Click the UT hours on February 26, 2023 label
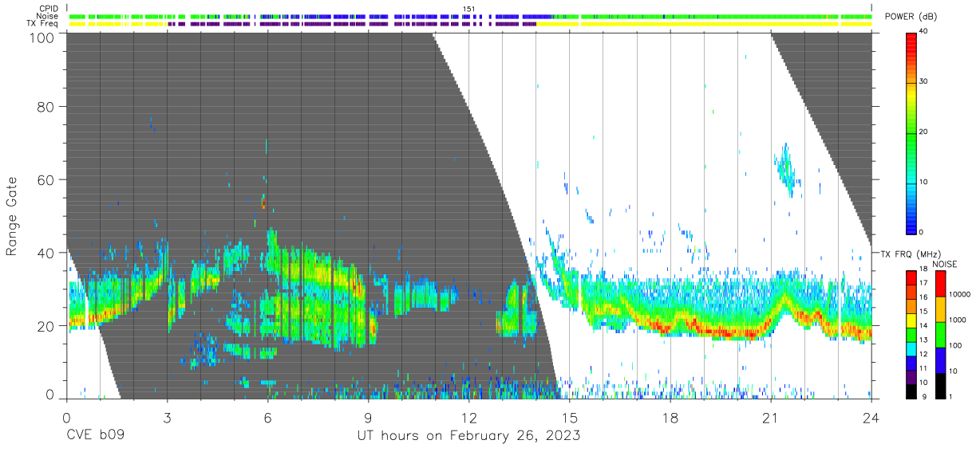980x452 pixels. pos(468,436)
